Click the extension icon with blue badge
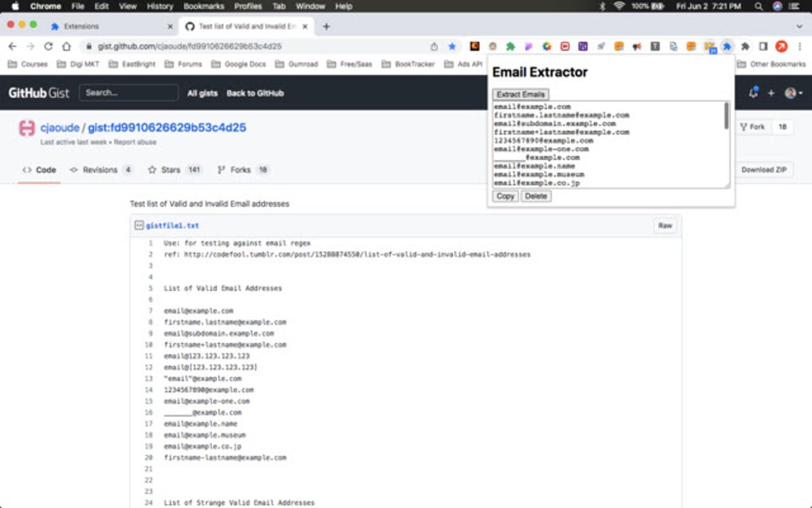 [709, 47]
